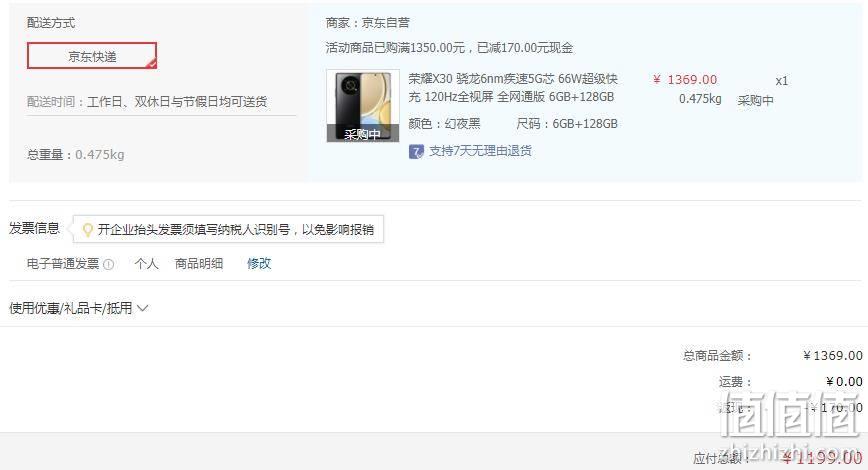Click the info icon beside 电子普通发票
868x470 pixels.
pos(108,265)
